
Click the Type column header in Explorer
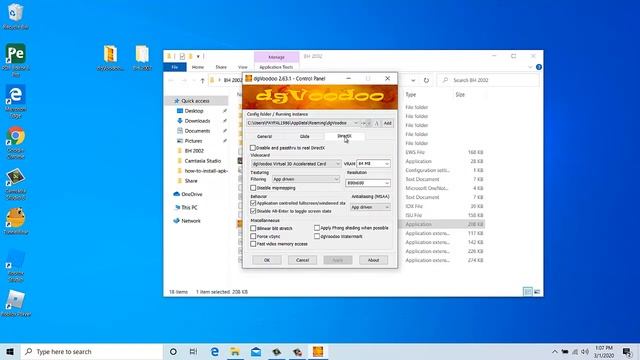click(411, 95)
